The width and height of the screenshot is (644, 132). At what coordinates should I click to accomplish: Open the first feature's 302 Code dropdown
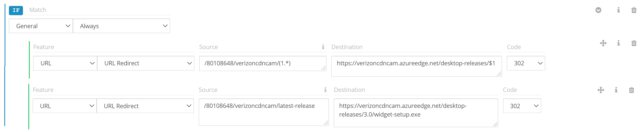point(526,63)
